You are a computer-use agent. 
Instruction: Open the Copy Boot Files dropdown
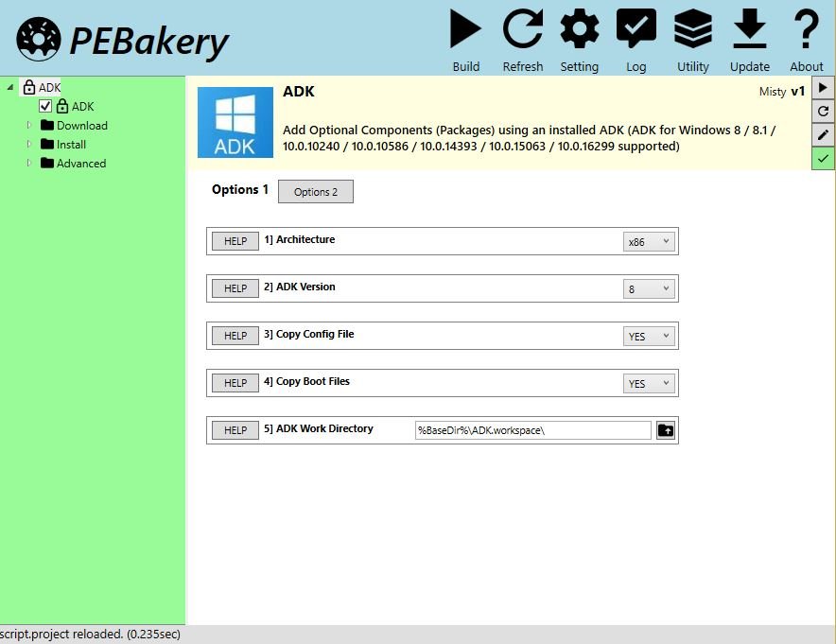tap(649, 383)
